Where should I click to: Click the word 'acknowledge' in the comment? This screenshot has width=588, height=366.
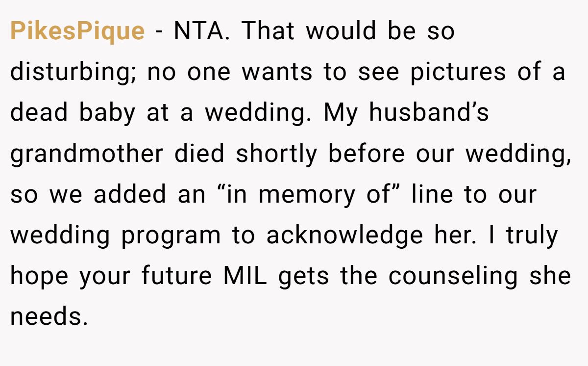point(344,236)
